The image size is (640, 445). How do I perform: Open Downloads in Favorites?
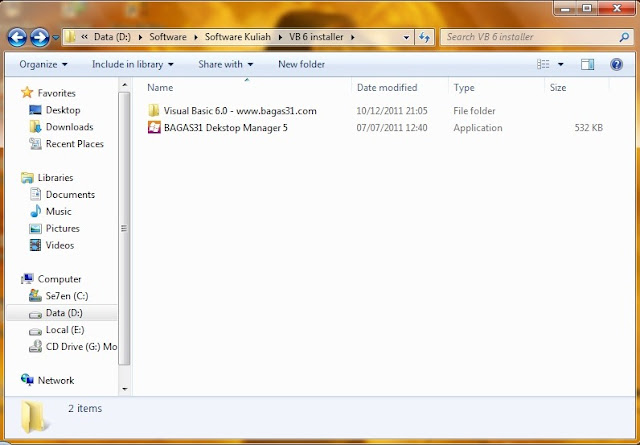click(69, 127)
